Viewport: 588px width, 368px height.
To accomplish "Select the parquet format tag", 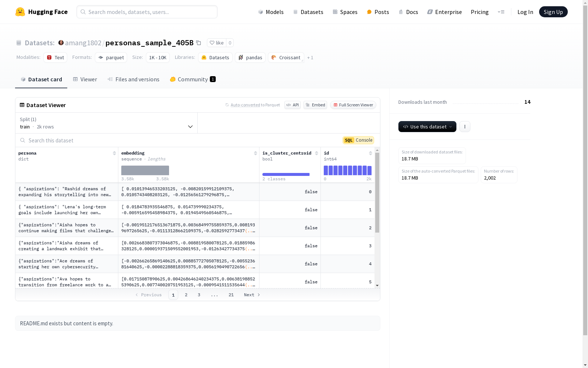I will (111, 57).
